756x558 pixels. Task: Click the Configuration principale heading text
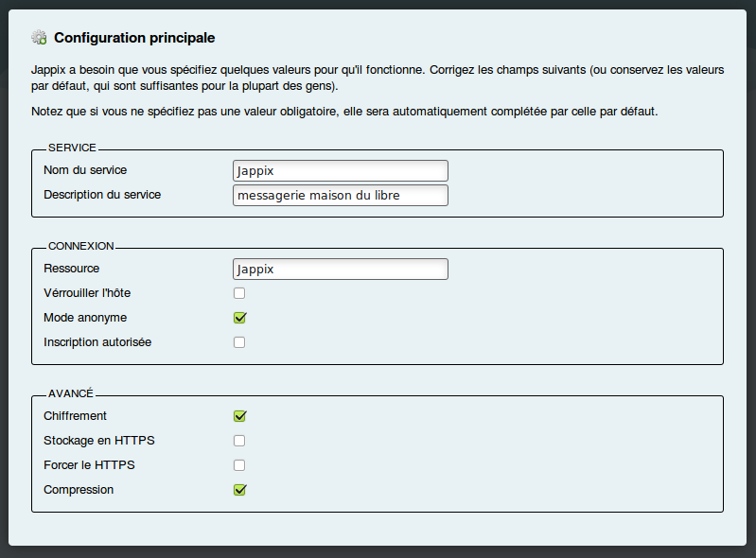pyautogui.click(x=134, y=38)
